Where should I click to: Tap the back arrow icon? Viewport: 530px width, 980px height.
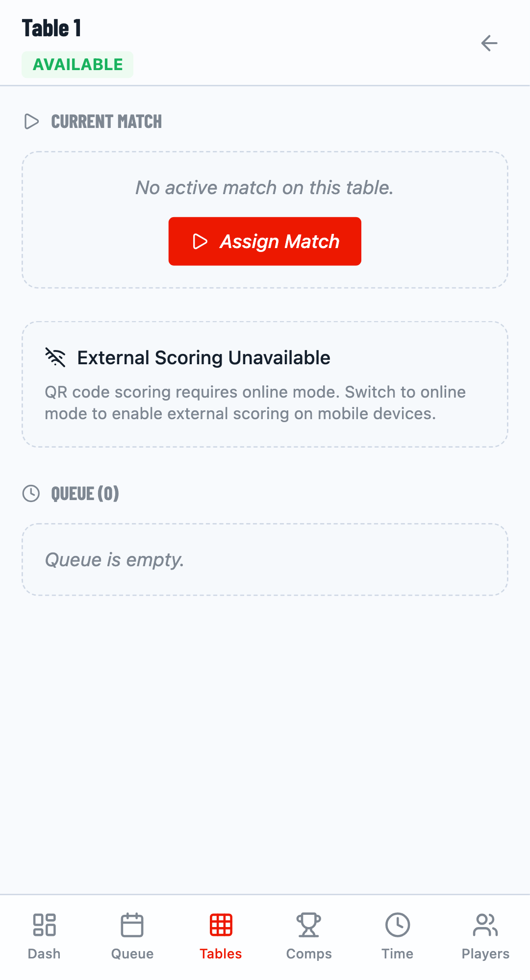[x=489, y=43]
